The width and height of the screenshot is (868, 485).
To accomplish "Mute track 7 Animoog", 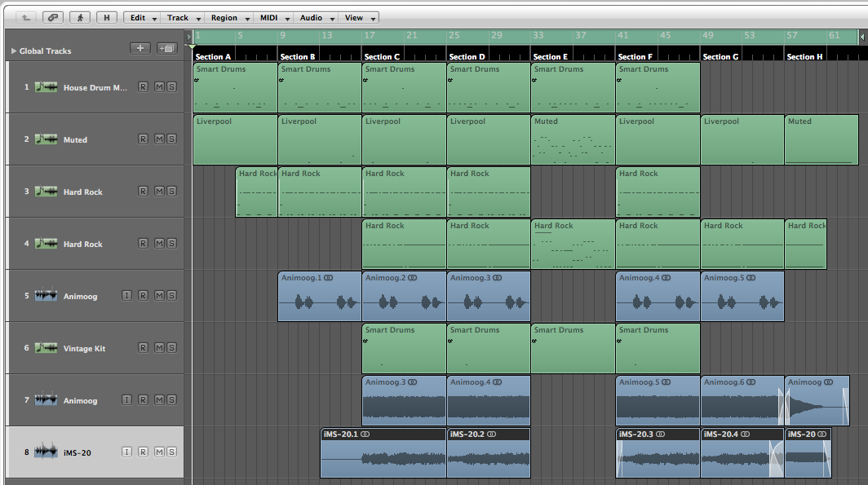I will 159,399.
